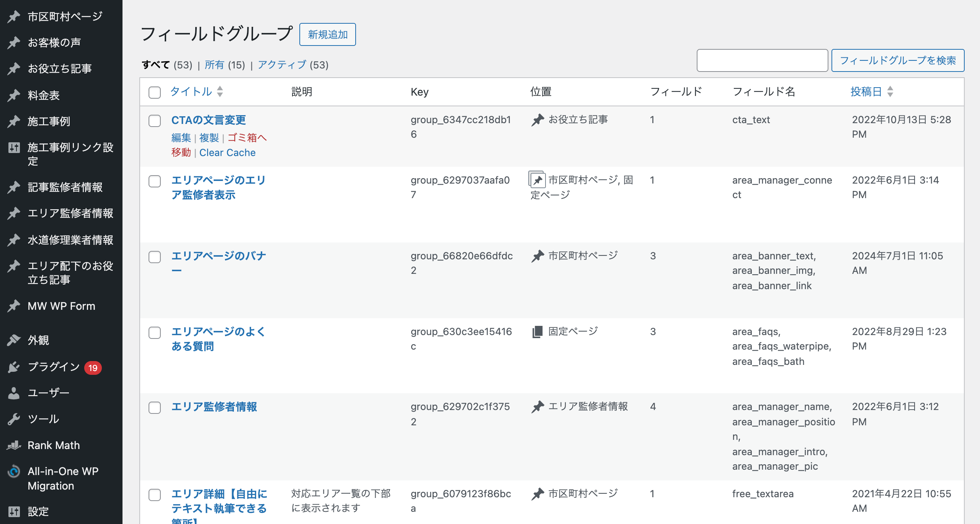Sort by 投稿日 column arrows
This screenshot has width=980, height=524.
tap(890, 92)
